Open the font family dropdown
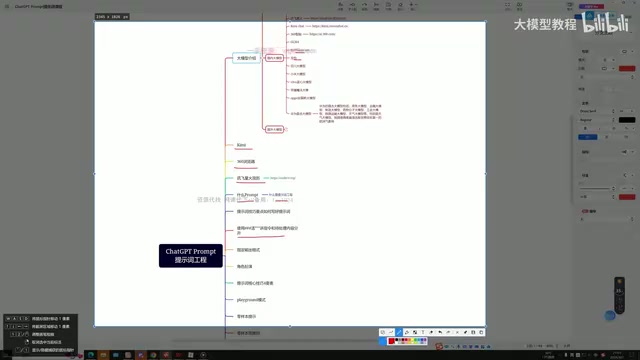 597,111
